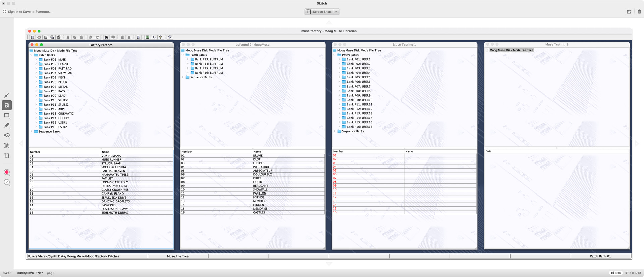The image size is (644, 277).
Task: Open the line thickness selector
Action: pos(7,182)
